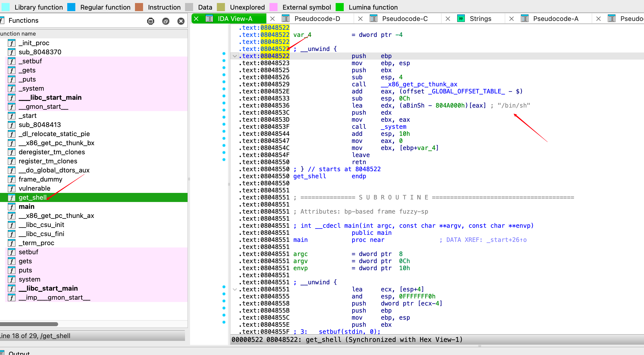This screenshot has height=355, width=644.
Task: Click the function icon beside vulnerable
Action: pyautogui.click(x=12, y=188)
